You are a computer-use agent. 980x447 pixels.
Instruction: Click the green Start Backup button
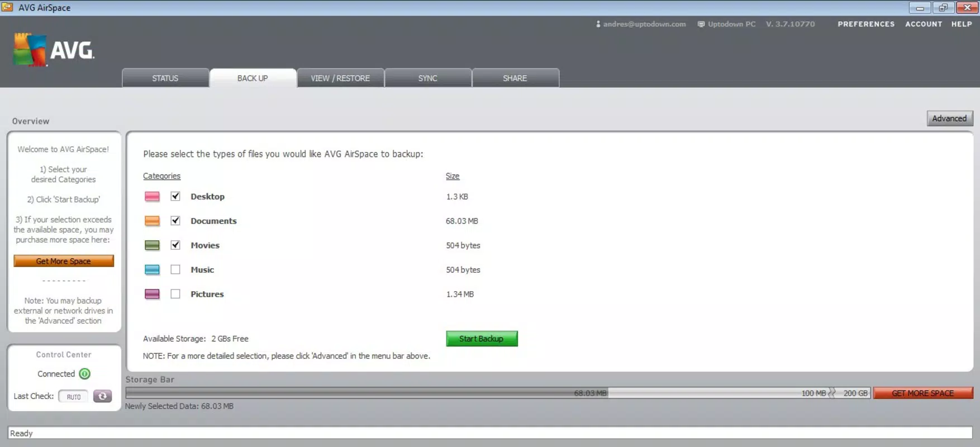tap(482, 339)
